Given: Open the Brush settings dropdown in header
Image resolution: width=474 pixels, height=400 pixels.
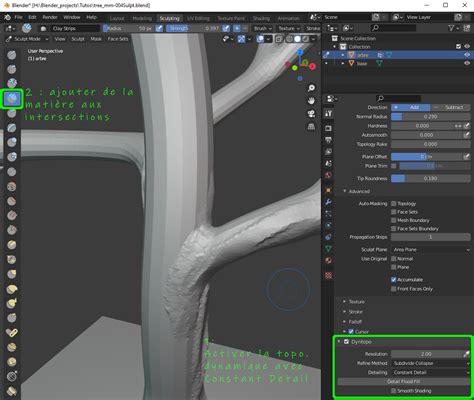Looking at the screenshot, I should click(x=263, y=28).
